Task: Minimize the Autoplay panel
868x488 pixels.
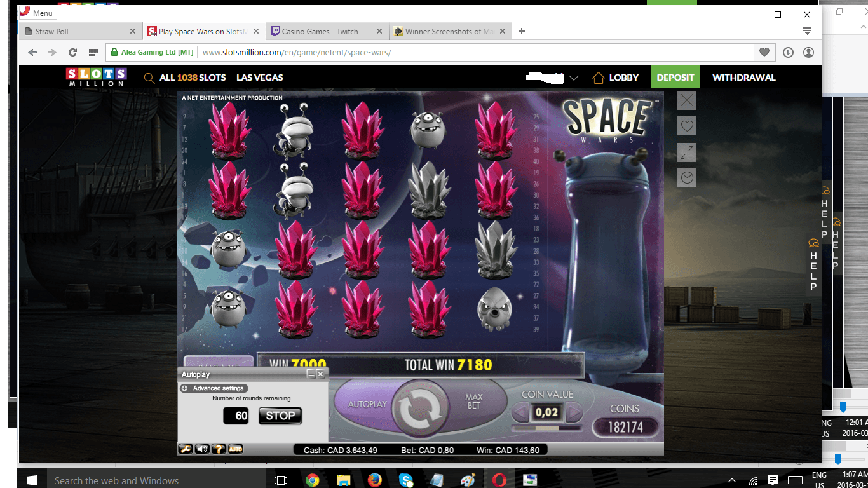Action: coord(311,374)
